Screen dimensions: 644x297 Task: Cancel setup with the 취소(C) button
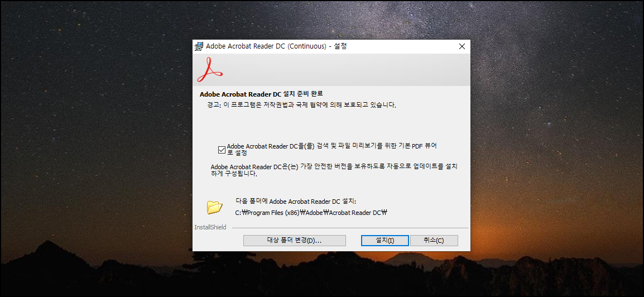[x=434, y=240]
